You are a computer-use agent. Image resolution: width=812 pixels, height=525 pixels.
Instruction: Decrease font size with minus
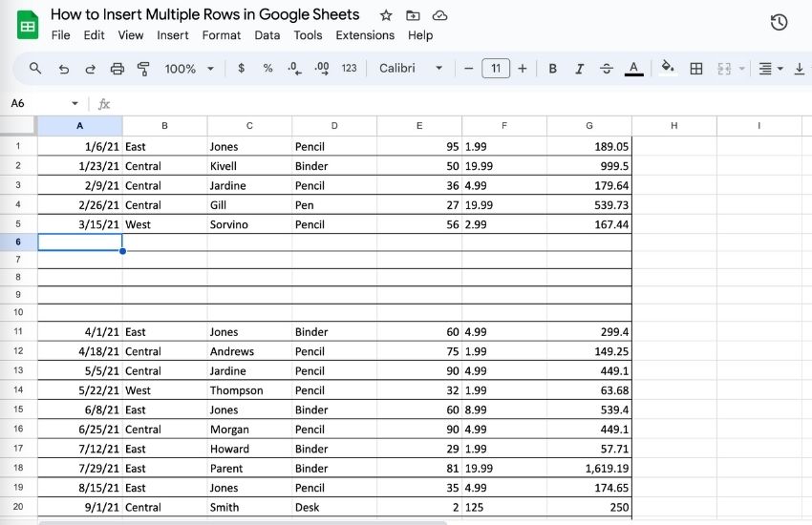tap(469, 69)
